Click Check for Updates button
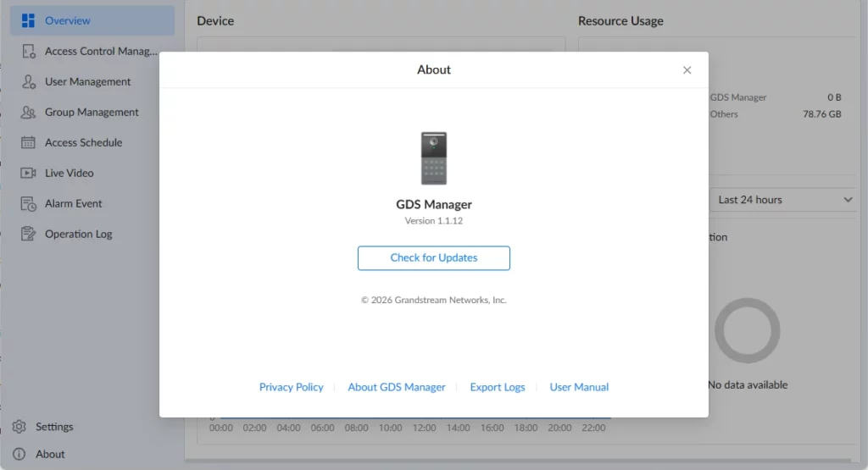This screenshot has height=470, width=868. 434,258
